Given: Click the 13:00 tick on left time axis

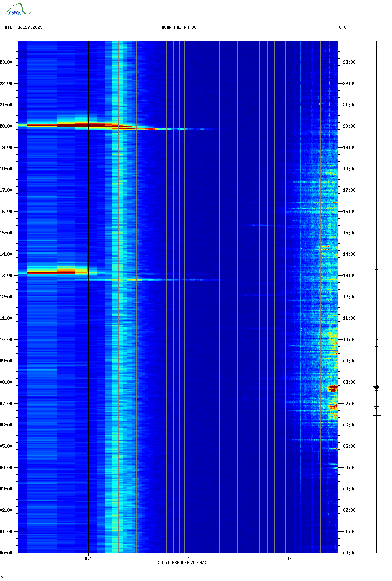Looking at the screenshot, I should (6, 275).
